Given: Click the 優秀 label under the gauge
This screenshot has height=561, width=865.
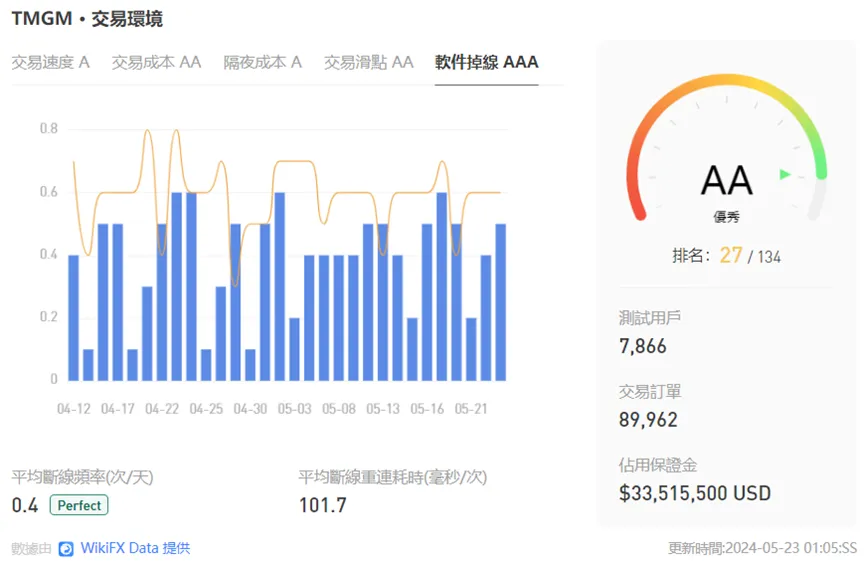Looking at the screenshot, I should [726, 217].
